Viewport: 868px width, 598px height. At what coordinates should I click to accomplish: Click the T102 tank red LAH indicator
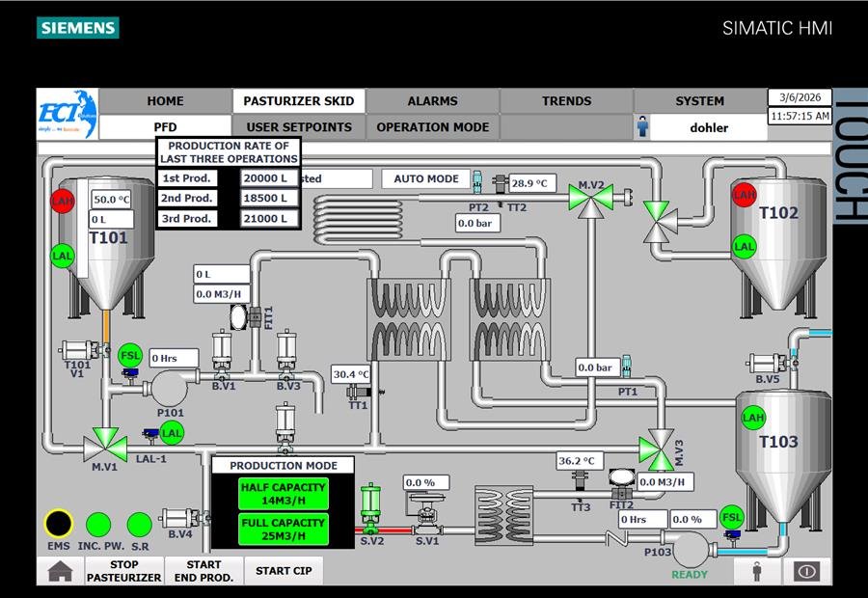tap(744, 195)
